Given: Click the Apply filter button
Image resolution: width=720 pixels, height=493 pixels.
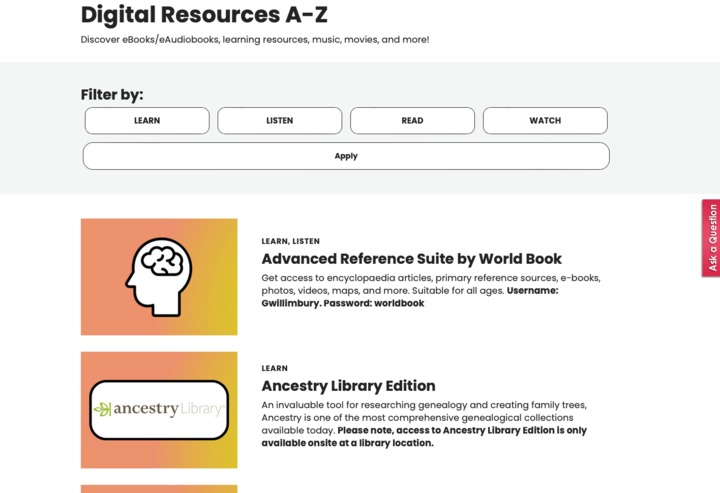Looking at the screenshot, I should tap(346, 156).
